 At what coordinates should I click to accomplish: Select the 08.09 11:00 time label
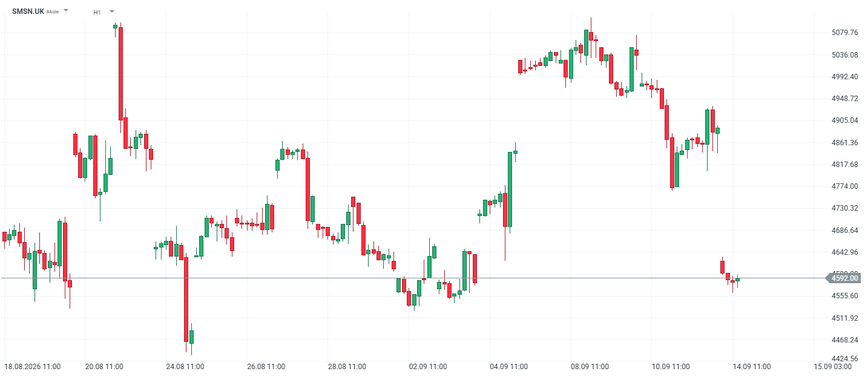590,367
